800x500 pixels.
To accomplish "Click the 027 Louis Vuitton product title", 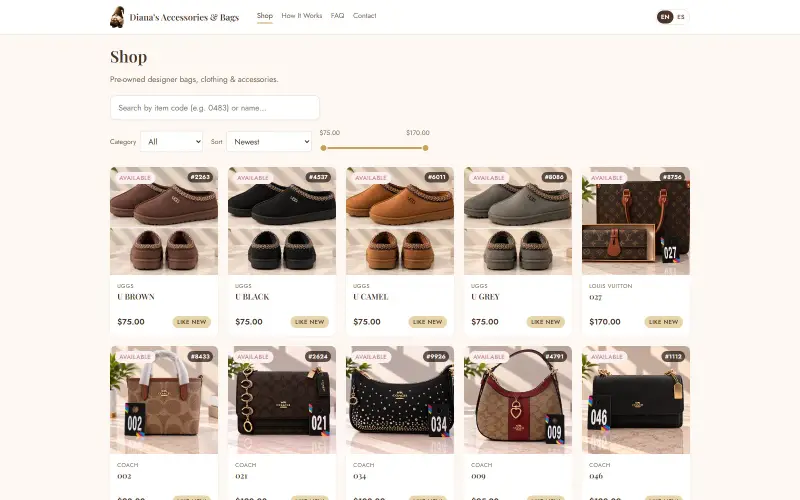I will (595, 297).
